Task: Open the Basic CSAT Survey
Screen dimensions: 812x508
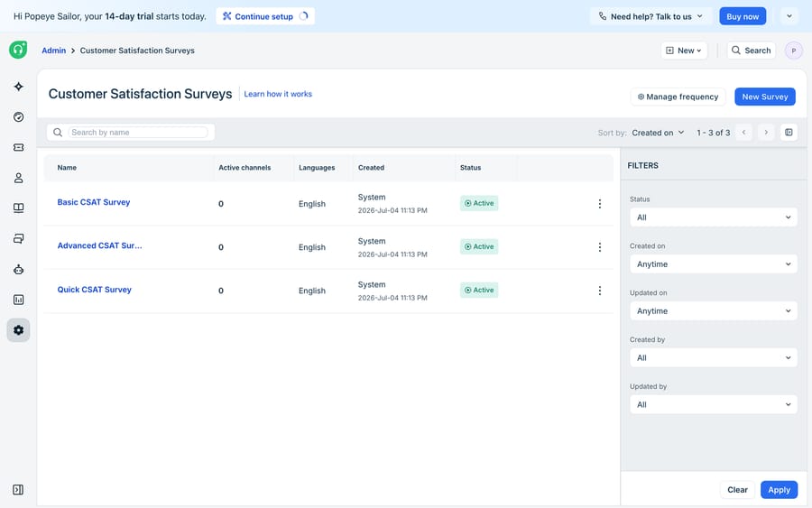Action: coord(94,202)
